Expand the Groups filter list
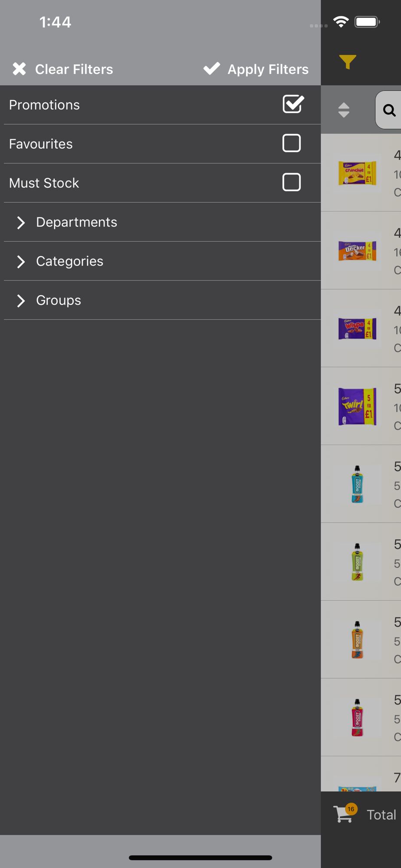Image resolution: width=401 pixels, height=868 pixels. point(162,300)
